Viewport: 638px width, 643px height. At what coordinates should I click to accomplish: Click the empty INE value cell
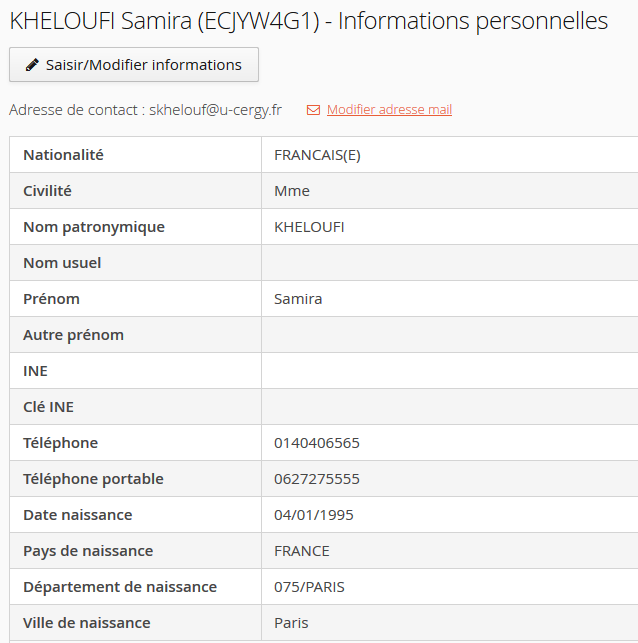coord(449,371)
